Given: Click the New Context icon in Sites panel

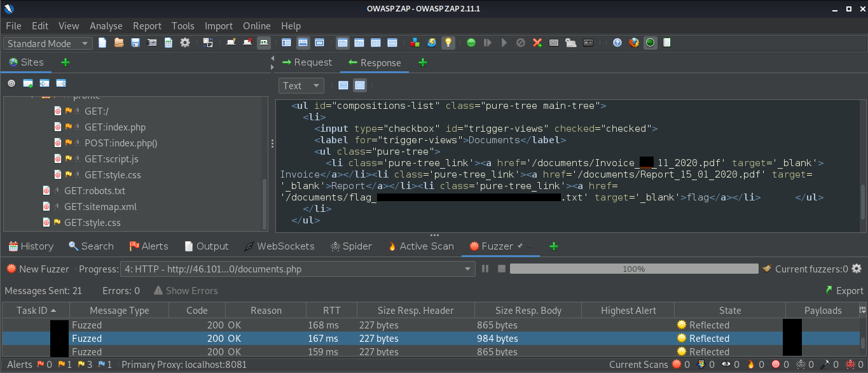Looking at the screenshot, I should tap(28, 83).
